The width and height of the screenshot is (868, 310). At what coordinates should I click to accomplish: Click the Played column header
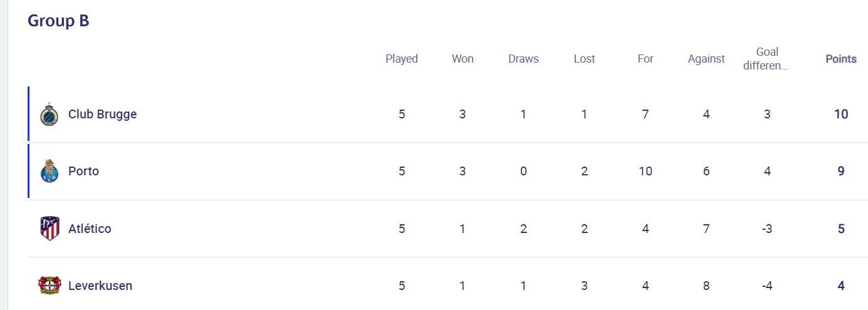[x=401, y=59]
